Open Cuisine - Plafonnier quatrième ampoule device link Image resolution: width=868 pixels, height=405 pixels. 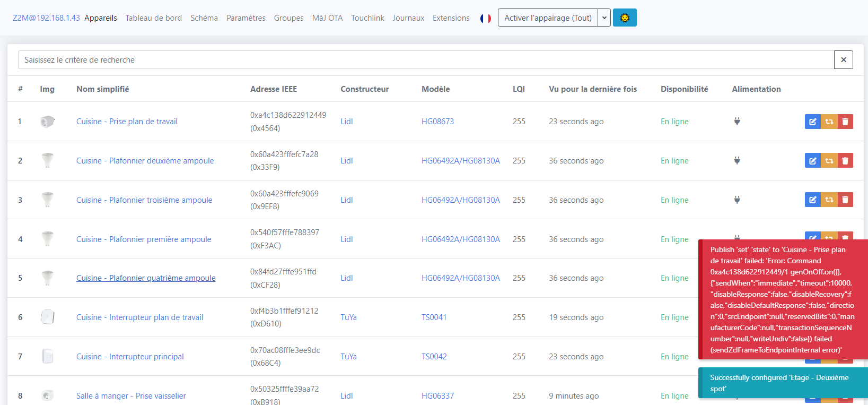click(146, 278)
